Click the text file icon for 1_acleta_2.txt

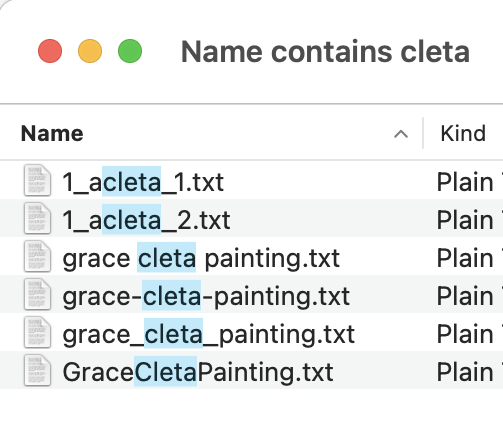coord(37,218)
